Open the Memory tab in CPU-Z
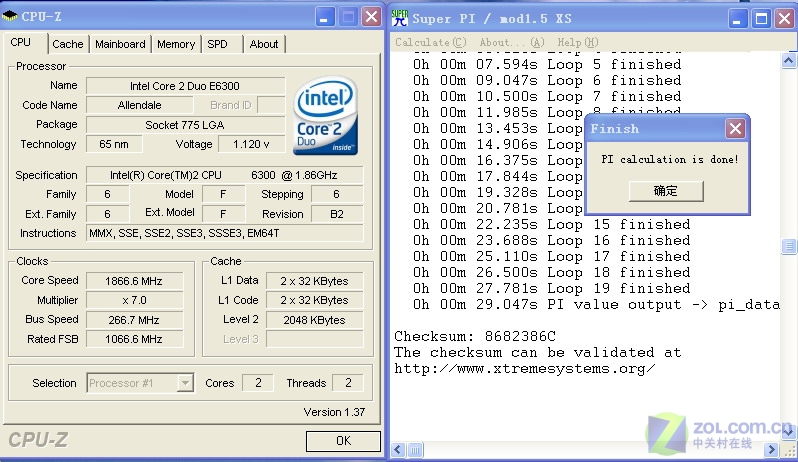 [176, 44]
